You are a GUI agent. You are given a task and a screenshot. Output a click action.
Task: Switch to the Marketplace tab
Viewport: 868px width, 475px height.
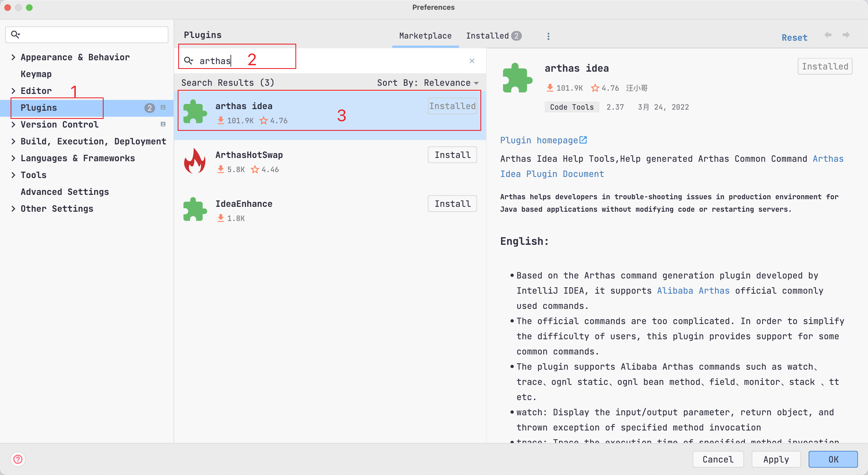pyautogui.click(x=425, y=36)
